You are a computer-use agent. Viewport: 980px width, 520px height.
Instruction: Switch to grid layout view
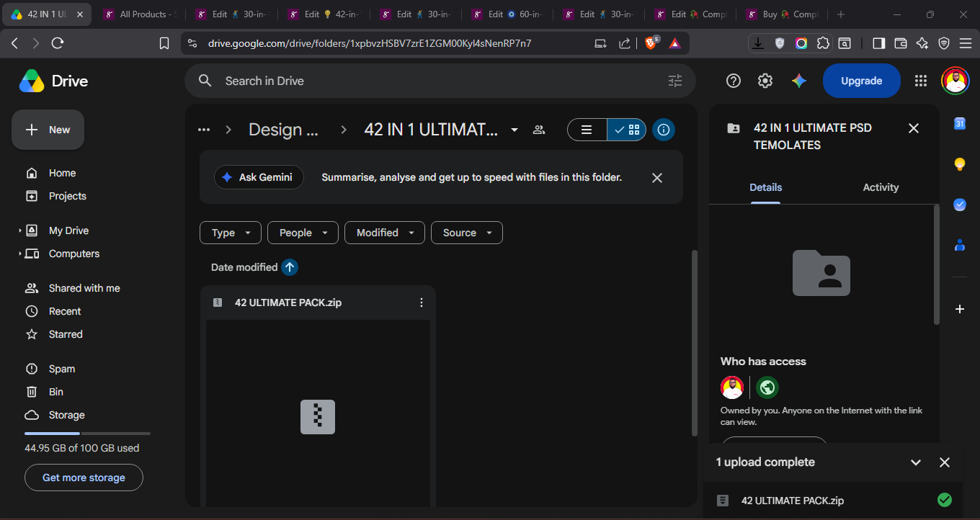pyautogui.click(x=627, y=130)
